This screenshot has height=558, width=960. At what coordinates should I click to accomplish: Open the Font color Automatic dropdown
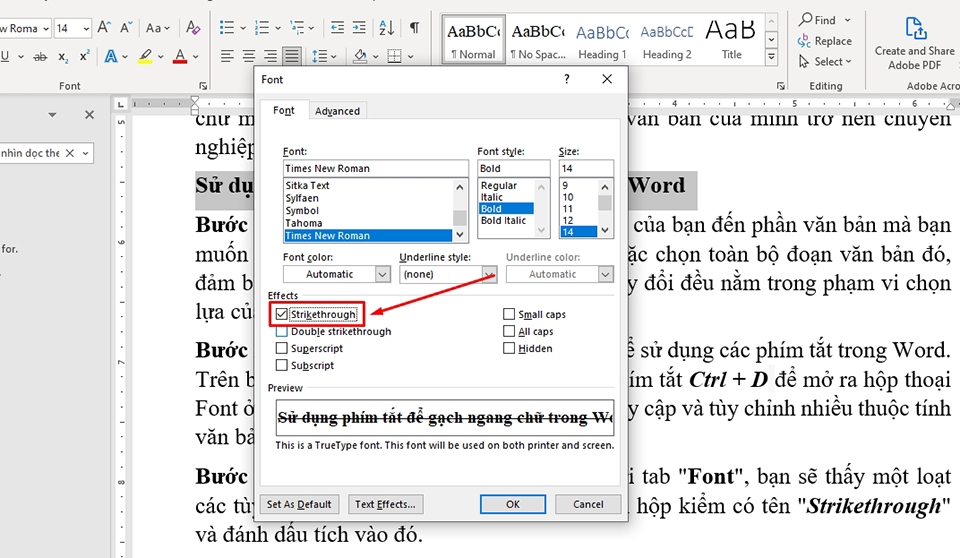tap(337, 274)
